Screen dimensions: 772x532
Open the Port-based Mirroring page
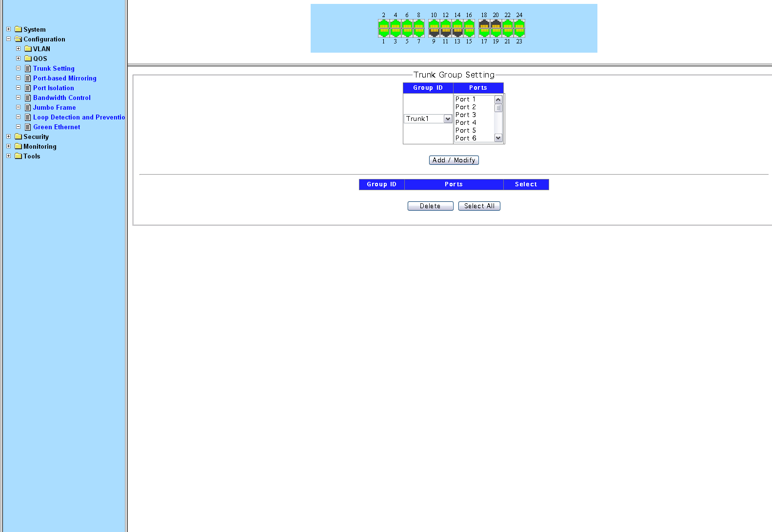coord(64,79)
